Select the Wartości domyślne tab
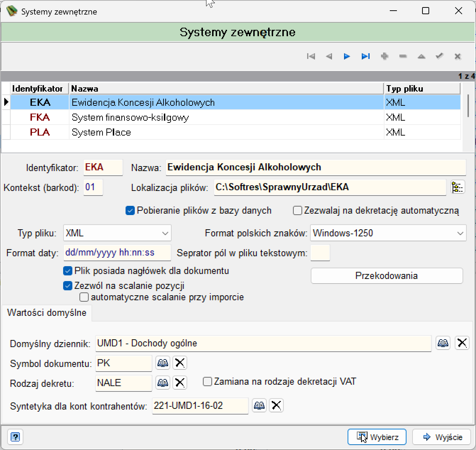This screenshot has height=450, width=476. (47, 313)
